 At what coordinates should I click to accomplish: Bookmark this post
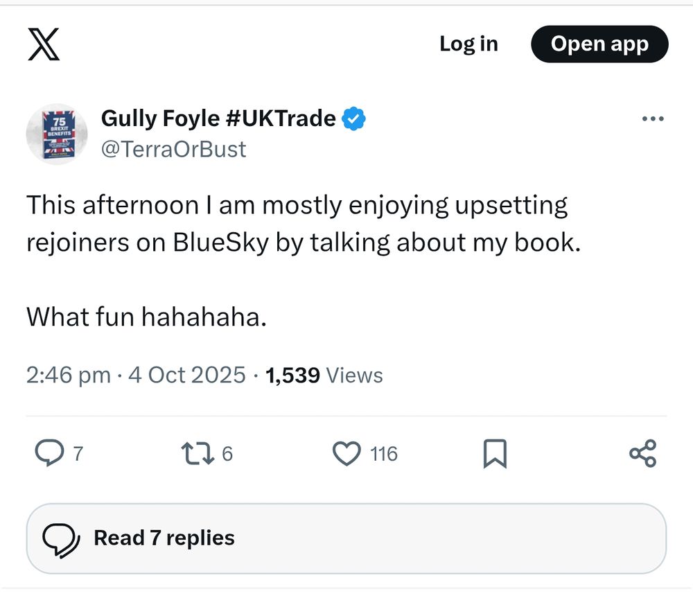click(x=495, y=454)
